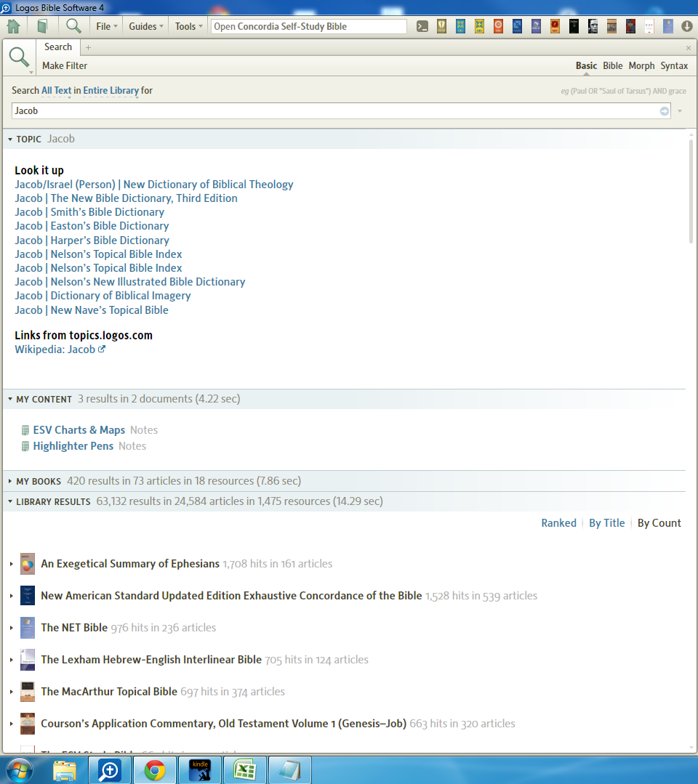
Task: Open search history dropdown arrow
Action: click(x=680, y=111)
